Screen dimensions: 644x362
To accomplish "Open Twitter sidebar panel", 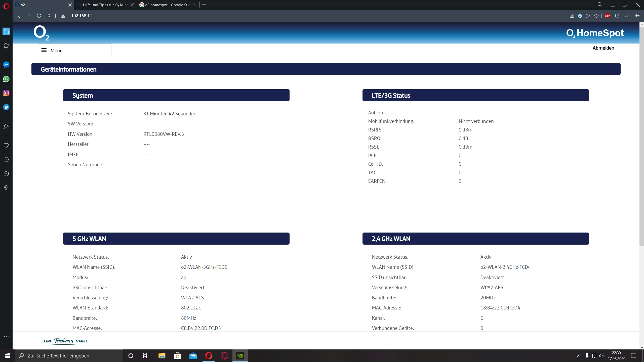I will click(x=6, y=107).
